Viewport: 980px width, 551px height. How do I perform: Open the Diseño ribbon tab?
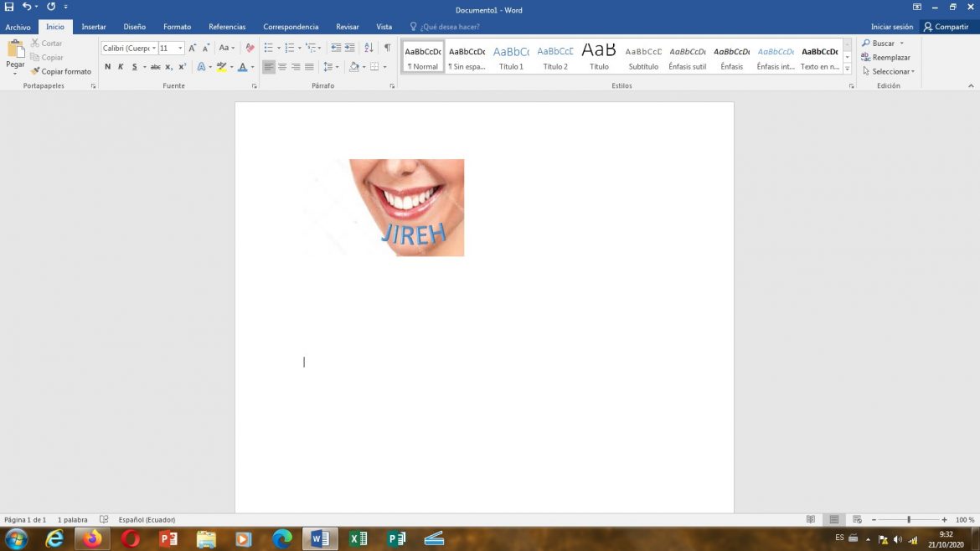point(135,27)
